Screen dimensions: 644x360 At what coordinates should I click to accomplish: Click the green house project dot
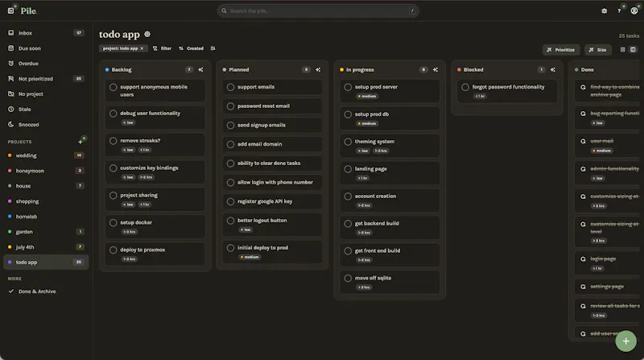coord(10,186)
